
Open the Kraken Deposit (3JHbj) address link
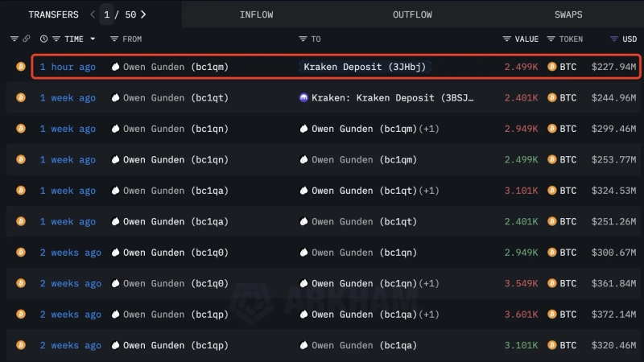pos(365,67)
